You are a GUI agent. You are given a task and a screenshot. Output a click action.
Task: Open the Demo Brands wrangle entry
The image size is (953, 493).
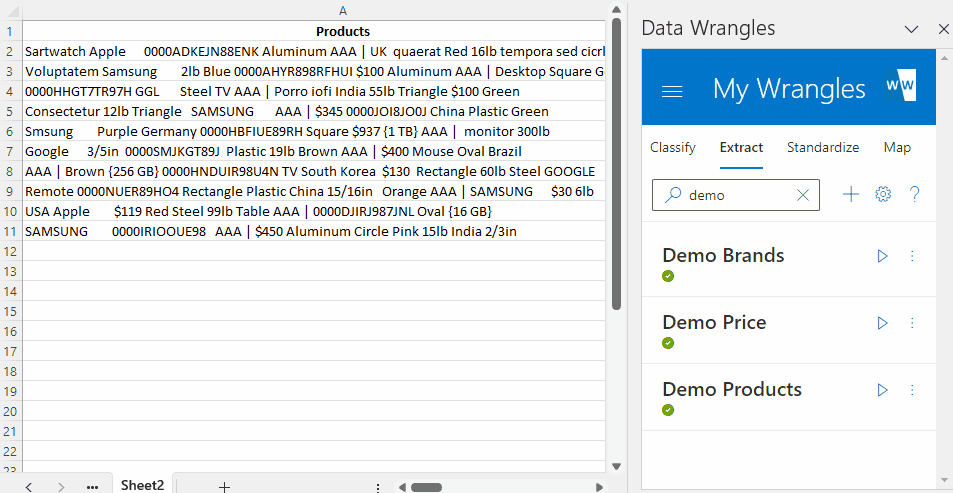point(723,256)
